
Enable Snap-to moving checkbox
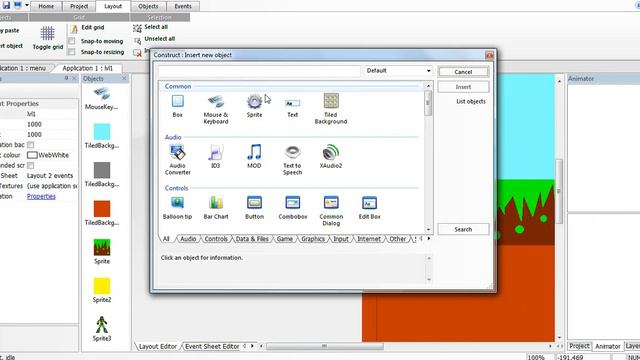coord(71,41)
